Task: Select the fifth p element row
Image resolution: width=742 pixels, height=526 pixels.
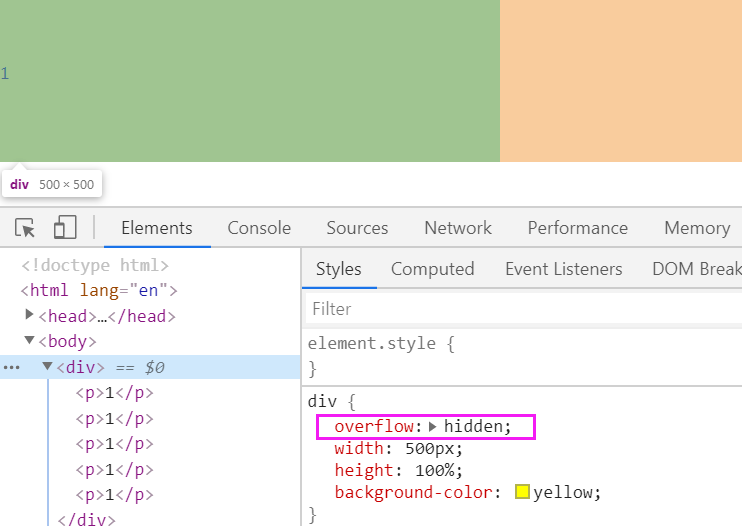Action: [115, 495]
